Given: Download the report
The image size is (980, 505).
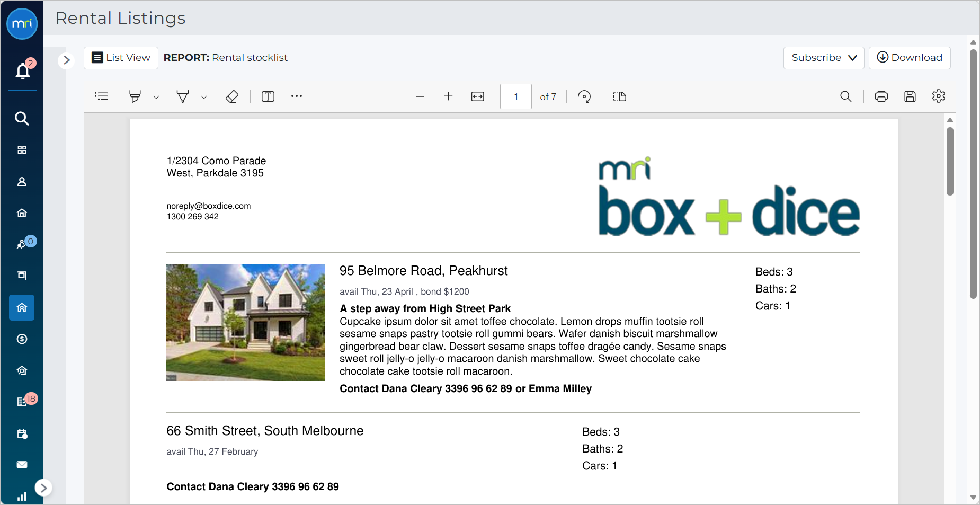Looking at the screenshot, I should click(910, 58).
